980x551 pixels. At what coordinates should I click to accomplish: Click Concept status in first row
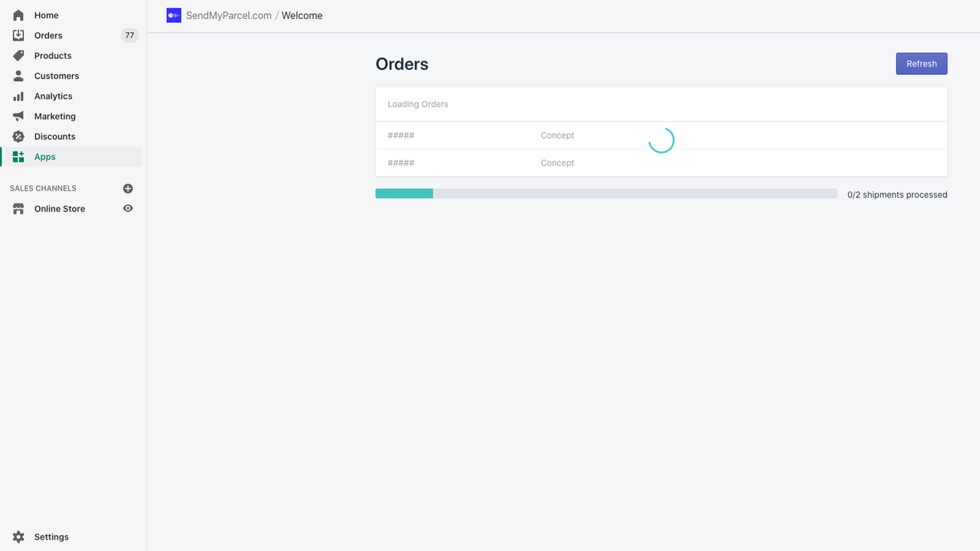[x=557, y=135]
